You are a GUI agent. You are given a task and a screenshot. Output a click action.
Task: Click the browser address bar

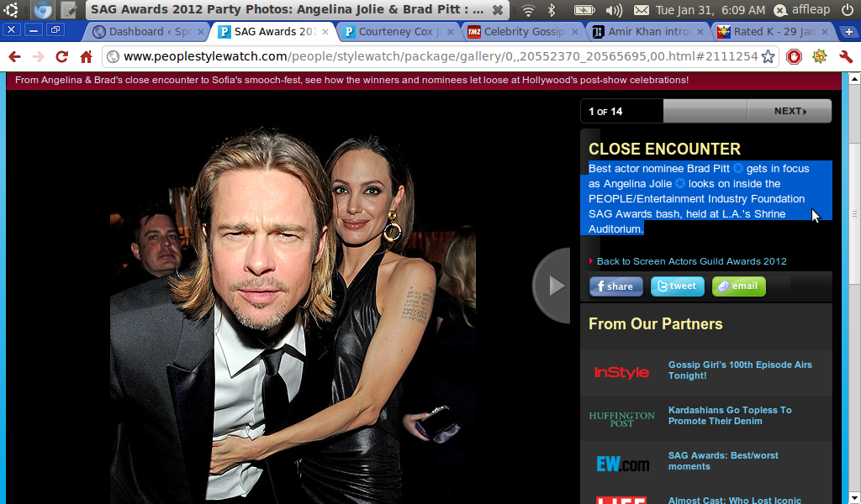coord(441,56)
